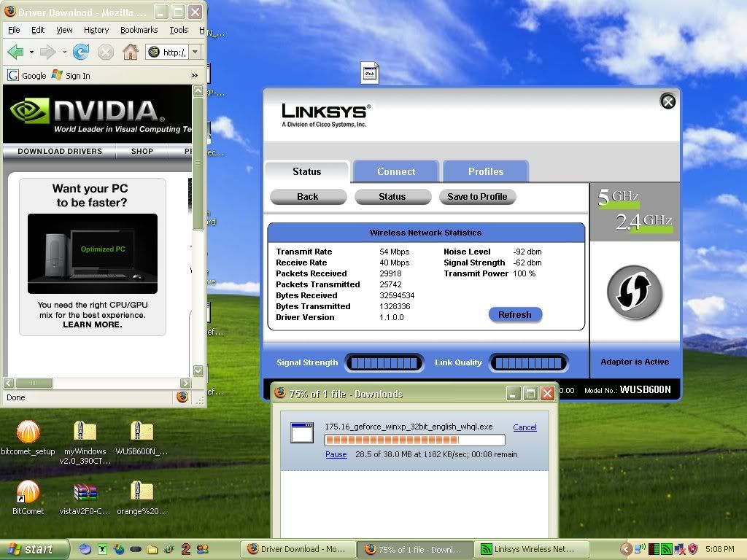Click SHOP in NVIDIA navigation bar
The image size is (747, 560).
coord(142,152)
